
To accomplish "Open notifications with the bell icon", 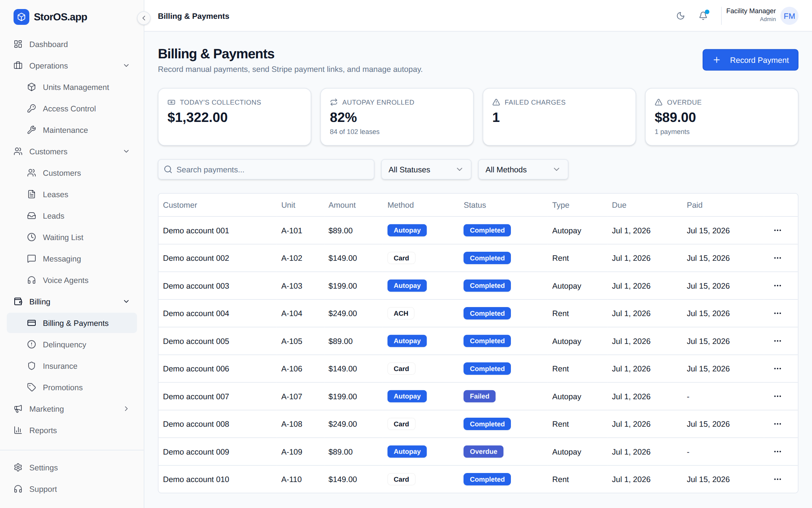I will 703,16.
